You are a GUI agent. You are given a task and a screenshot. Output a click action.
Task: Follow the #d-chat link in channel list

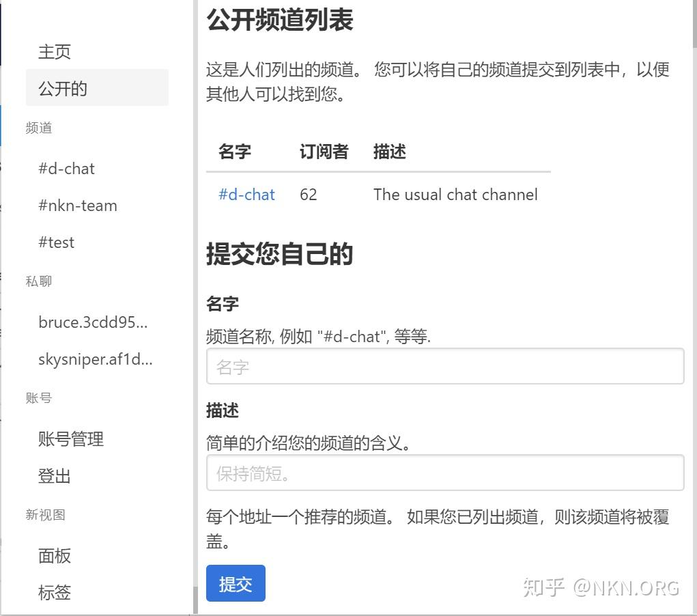(246, 195)
